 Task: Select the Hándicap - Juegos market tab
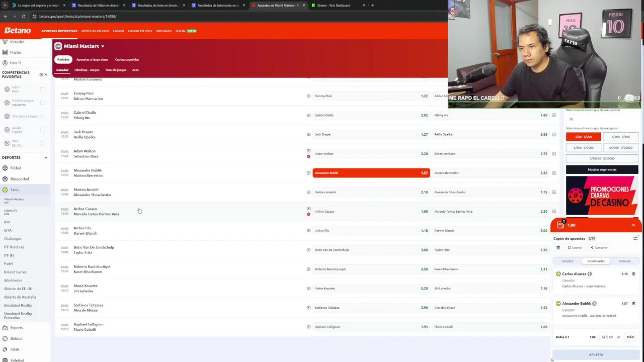[87, 70]
